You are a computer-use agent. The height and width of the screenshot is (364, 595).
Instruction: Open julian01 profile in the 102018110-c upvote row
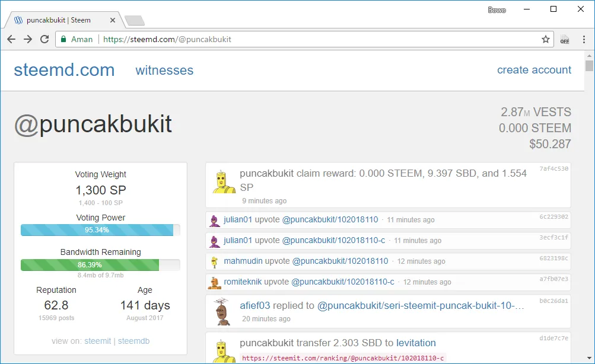coord(238,240)
